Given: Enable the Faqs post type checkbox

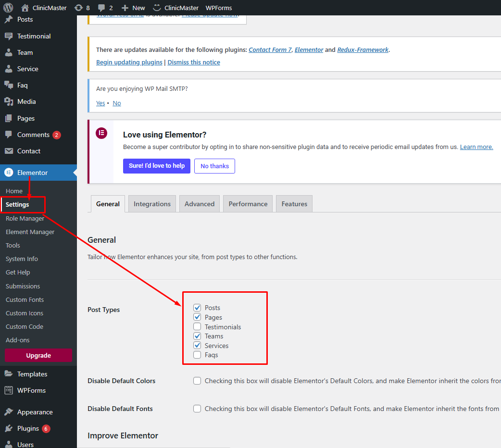Looking at the screenshot, I should tap(197, 355).
